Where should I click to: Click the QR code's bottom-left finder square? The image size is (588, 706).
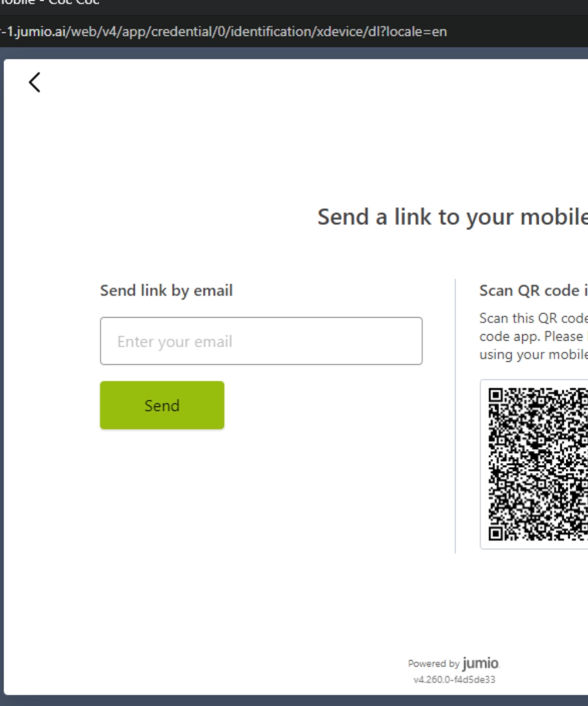click(496, 534)
